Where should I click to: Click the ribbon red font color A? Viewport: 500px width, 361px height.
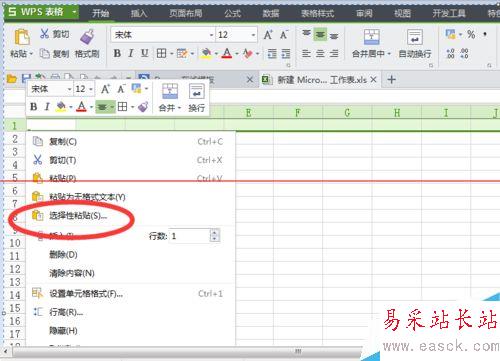coord(227,53)
